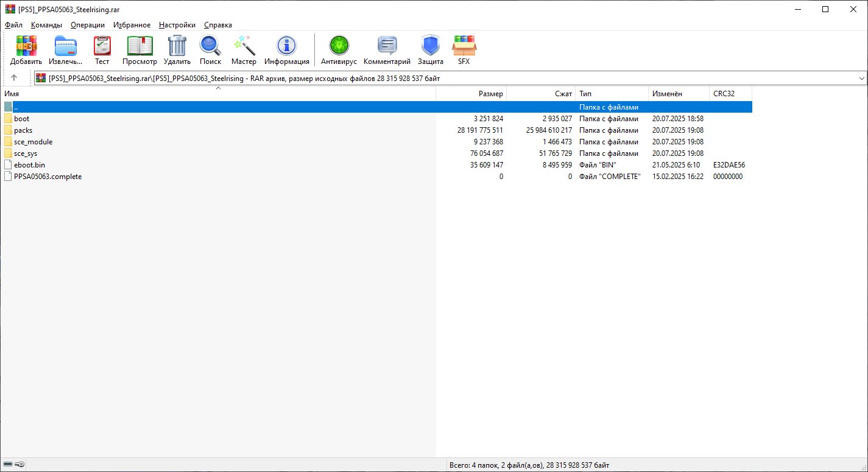Click the Извлечь (Extract) toolbar icon
This screenshot has height=472, width=868.
tap(66, 46)
